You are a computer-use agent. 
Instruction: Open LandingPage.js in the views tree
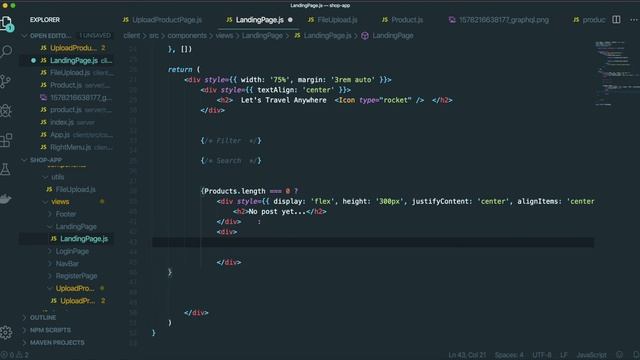(84, 239)
